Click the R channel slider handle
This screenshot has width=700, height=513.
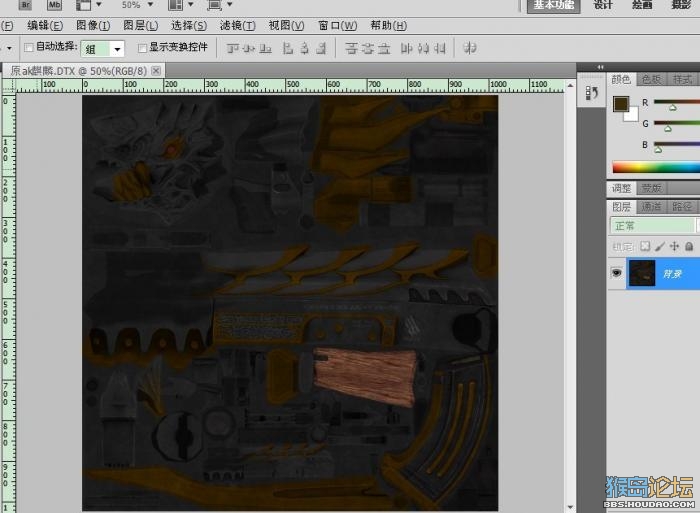673,108
